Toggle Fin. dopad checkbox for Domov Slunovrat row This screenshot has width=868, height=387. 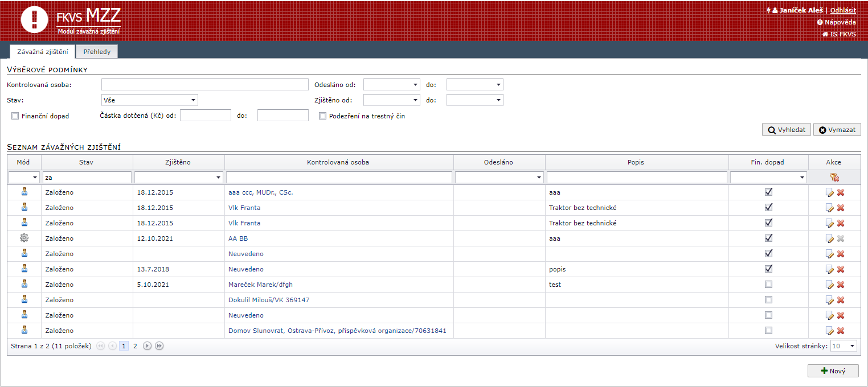(768, 330)
